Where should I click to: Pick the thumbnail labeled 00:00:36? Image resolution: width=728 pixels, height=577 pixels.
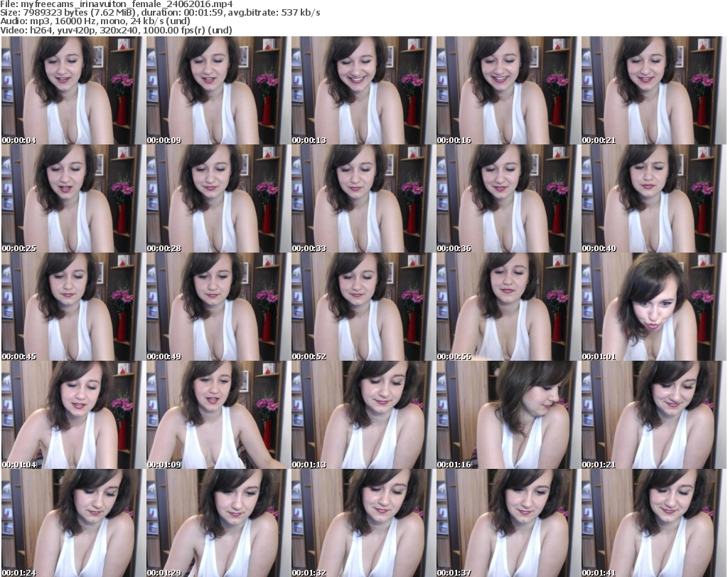point(509,198)
